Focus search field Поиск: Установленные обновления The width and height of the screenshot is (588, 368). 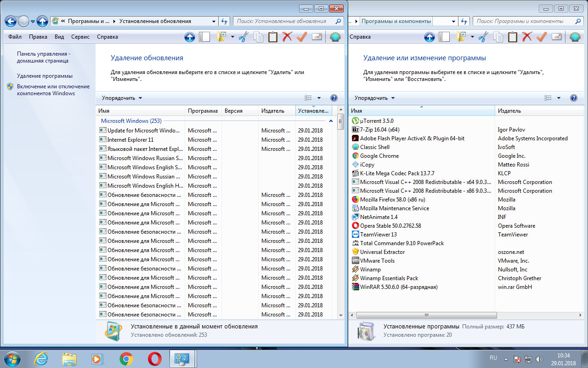(288, 21)
